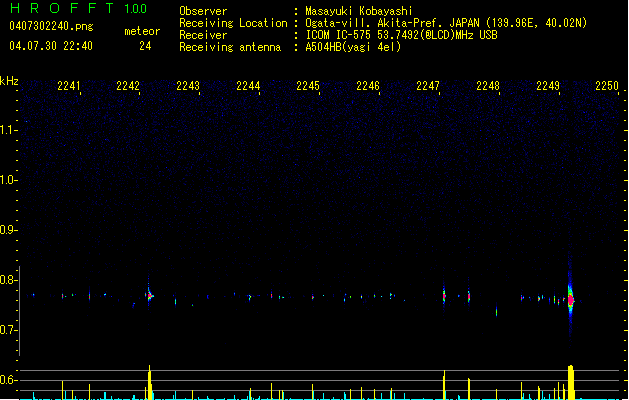The image size is (629, 400).
Task: Click the 0.6 kHz frequency axis label
Action: click(8, 380)
